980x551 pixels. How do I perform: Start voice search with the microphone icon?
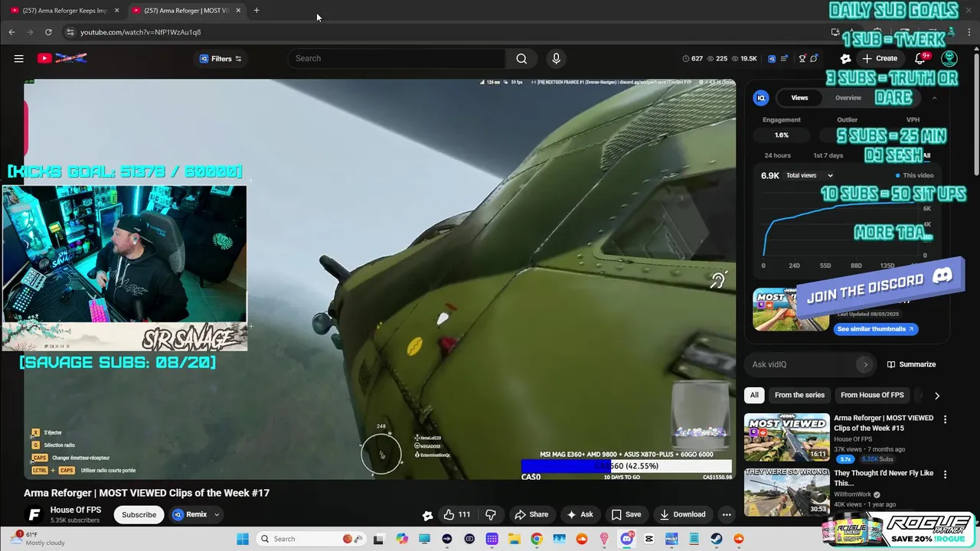coord(556,58)
